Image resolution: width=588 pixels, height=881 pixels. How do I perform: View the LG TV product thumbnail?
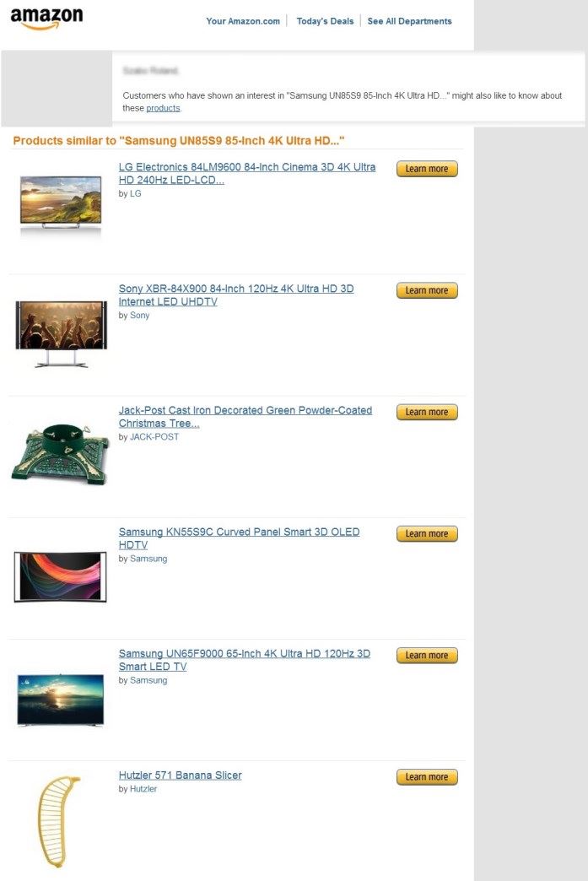(x=61, y=203)
